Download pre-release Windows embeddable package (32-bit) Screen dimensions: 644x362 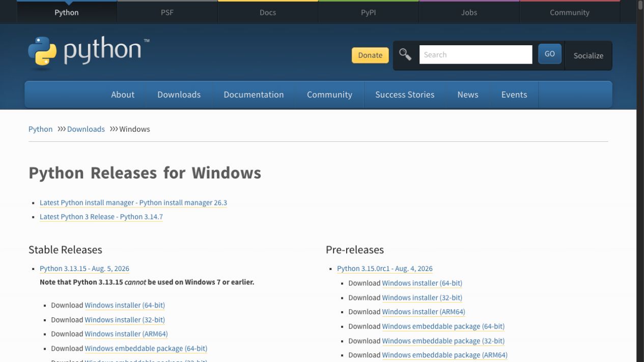[443, 341]
